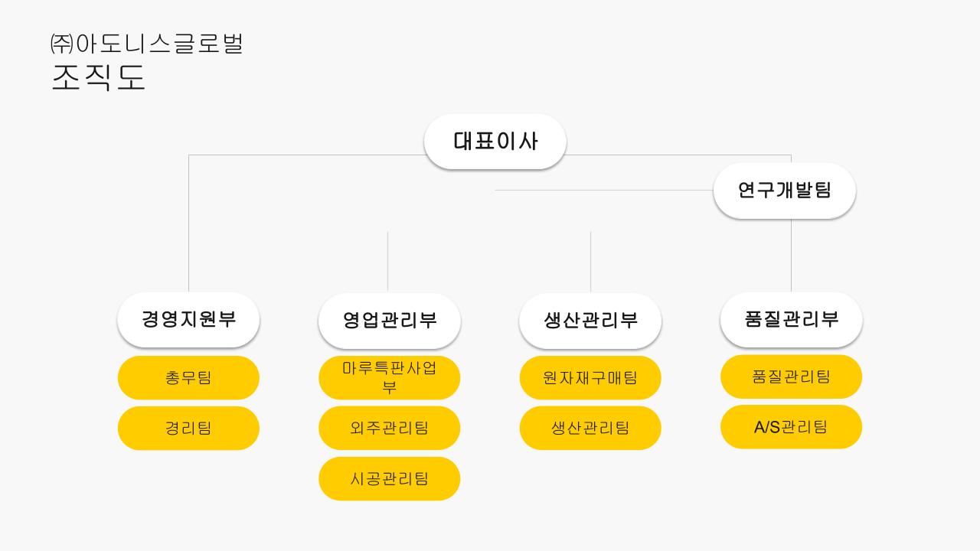
Task: Select the 영업관리부 department box
Action: [x=390, y=321]
